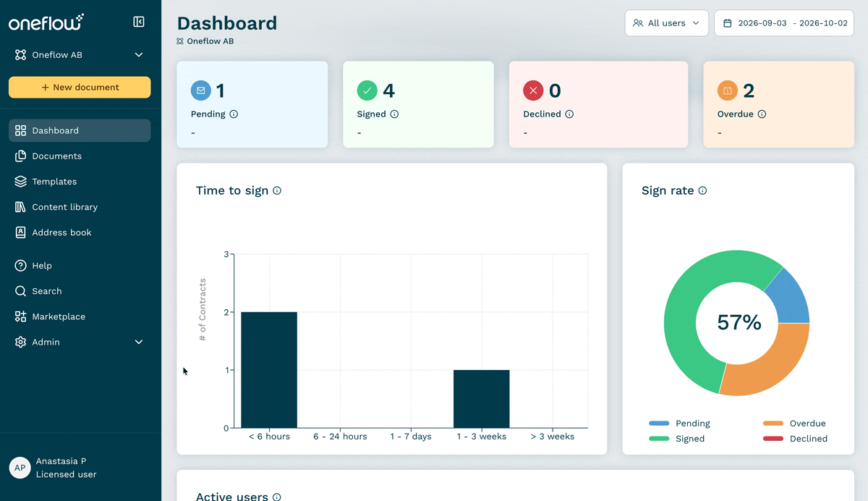Screen dimensions: 868x501
Task: Open the All users filter dropdown
Action: pyautogui.click(x=667, y=23)
